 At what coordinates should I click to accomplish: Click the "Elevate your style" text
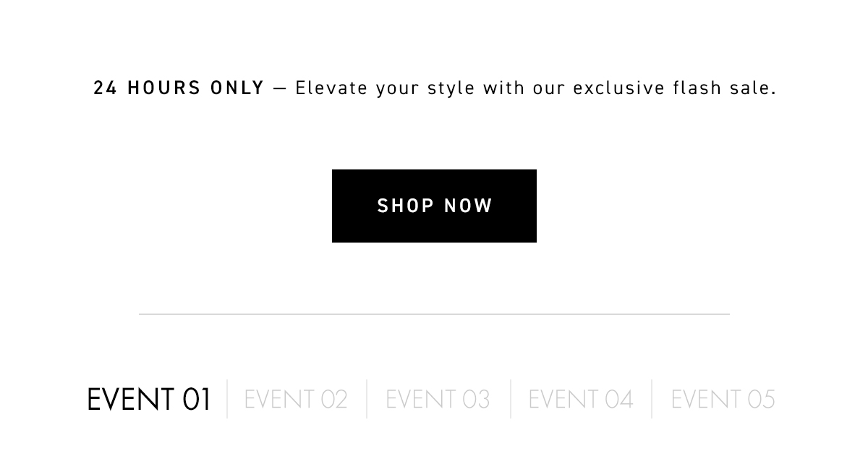click(386, 88)
